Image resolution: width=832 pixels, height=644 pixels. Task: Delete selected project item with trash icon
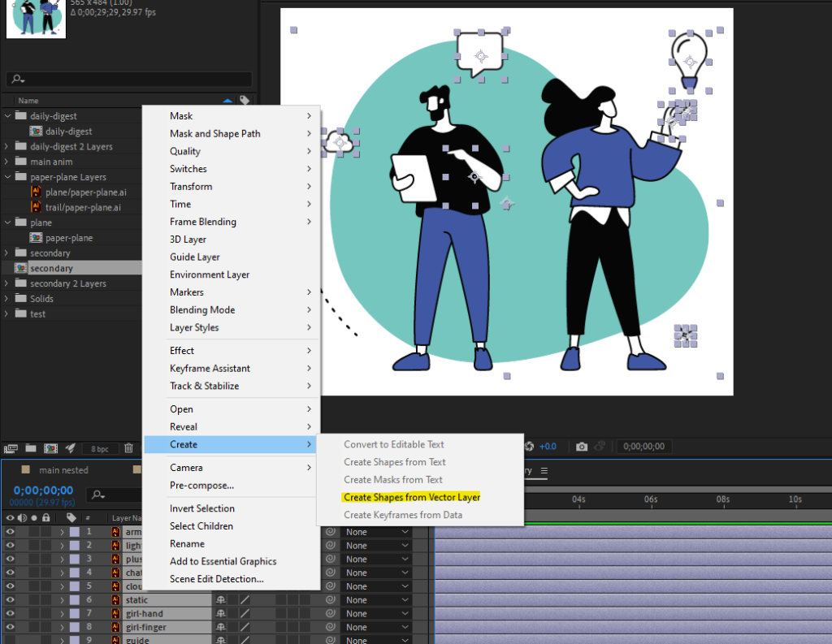[128, 447]
